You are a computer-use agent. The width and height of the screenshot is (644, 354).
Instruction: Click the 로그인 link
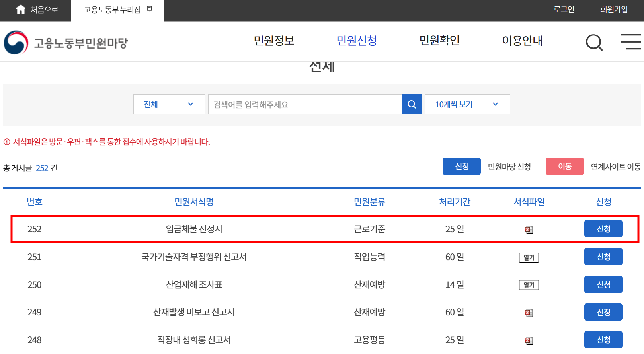click(x=564, y=9)
